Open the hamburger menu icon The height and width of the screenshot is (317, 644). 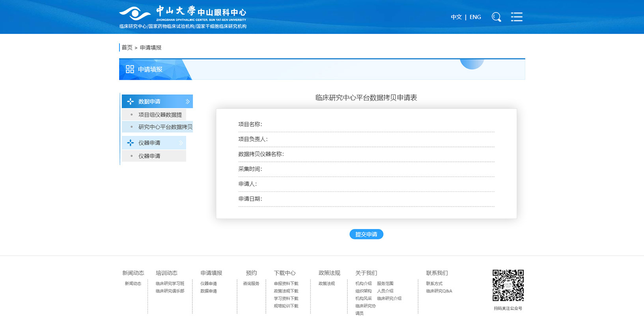(516, 17)
